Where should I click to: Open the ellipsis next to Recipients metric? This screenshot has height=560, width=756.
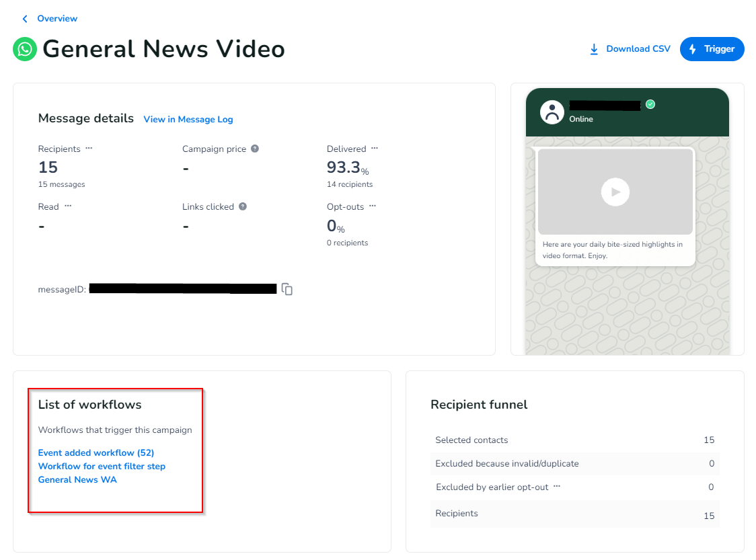89,149
